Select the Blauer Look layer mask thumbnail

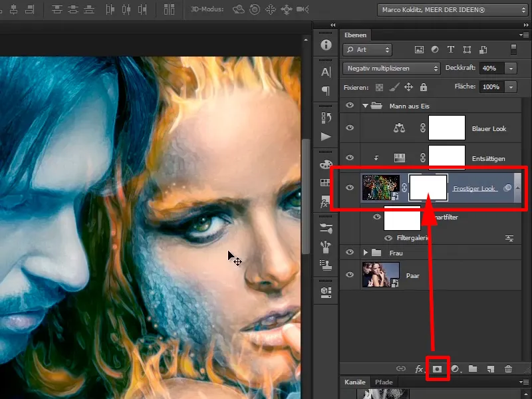[x=446, y=128]
